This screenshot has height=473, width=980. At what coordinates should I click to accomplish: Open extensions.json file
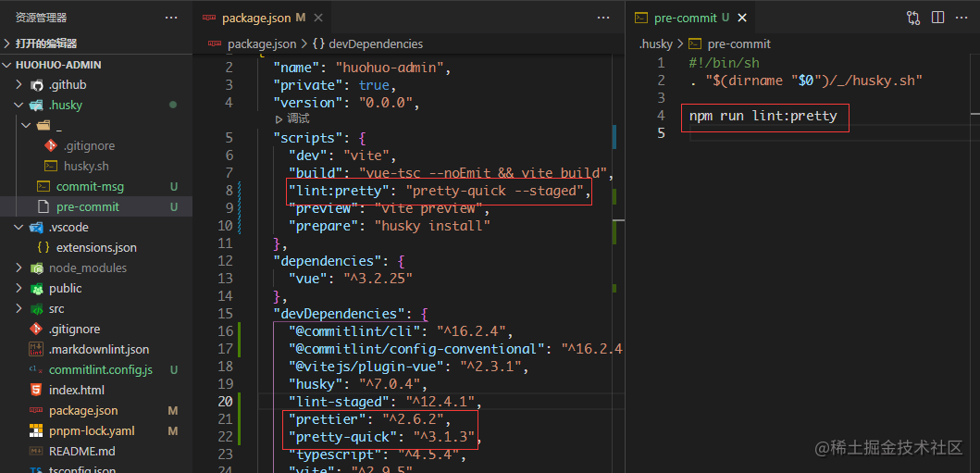96,247
